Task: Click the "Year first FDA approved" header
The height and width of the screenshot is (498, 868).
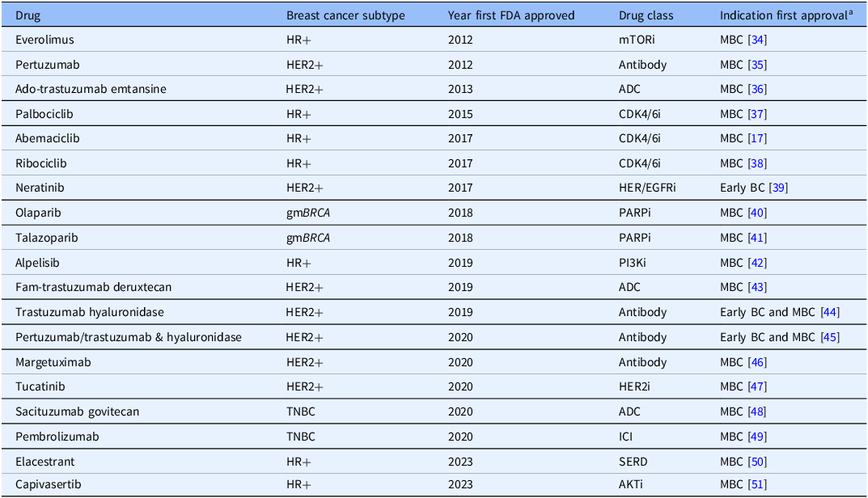Action: click(x=511, y=15)
